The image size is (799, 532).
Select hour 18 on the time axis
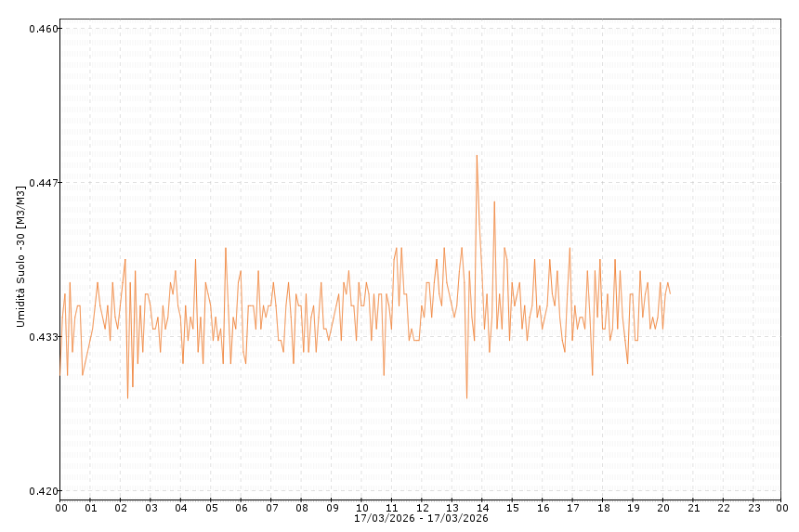[603, 508]
